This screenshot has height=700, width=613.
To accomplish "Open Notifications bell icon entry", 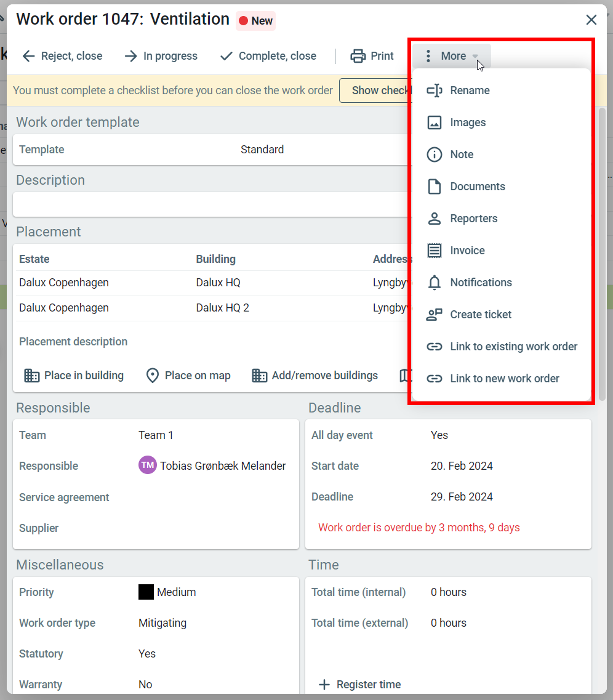I will [x=435, y=283].
